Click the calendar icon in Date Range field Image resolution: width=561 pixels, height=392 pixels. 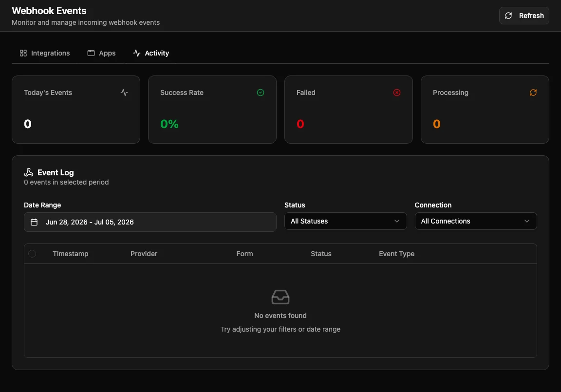(34, 222)
